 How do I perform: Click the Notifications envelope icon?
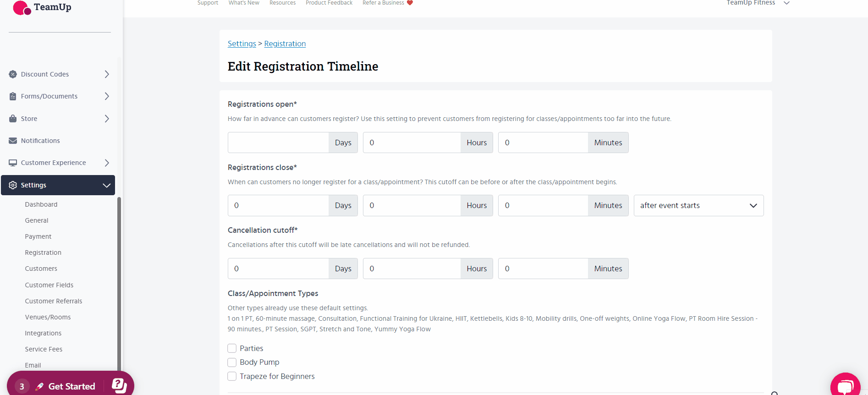[13, 141]
